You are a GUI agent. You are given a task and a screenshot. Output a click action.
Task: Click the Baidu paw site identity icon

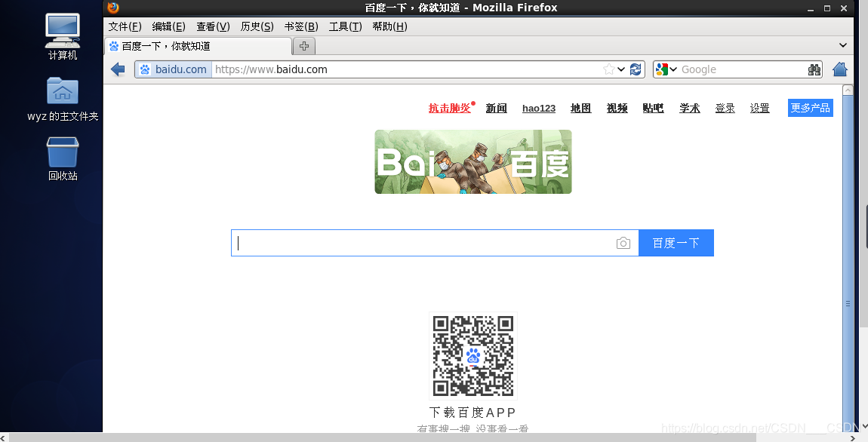pos(144,69)
